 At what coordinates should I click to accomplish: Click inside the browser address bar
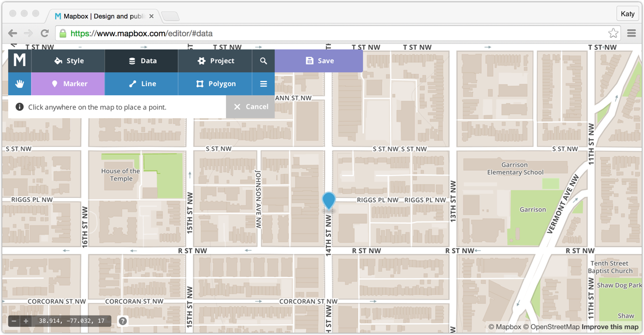coord(229,33)
